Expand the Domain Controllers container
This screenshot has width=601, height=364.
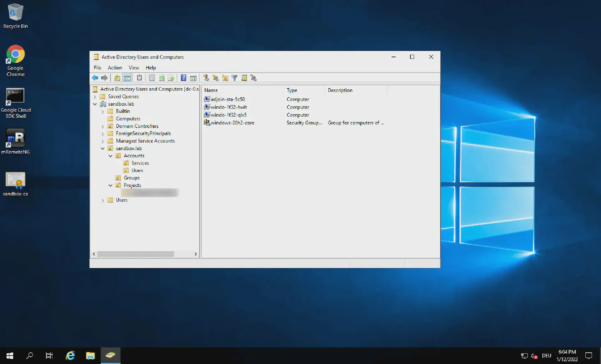(x=102, y=126)
